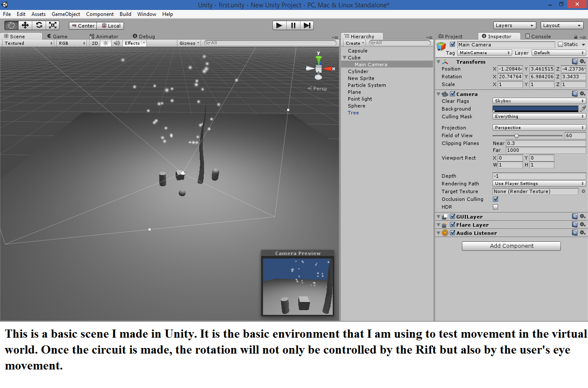588x388 pixels.
Task: Click the Background color swatch
Action: [x=535, y=109]
